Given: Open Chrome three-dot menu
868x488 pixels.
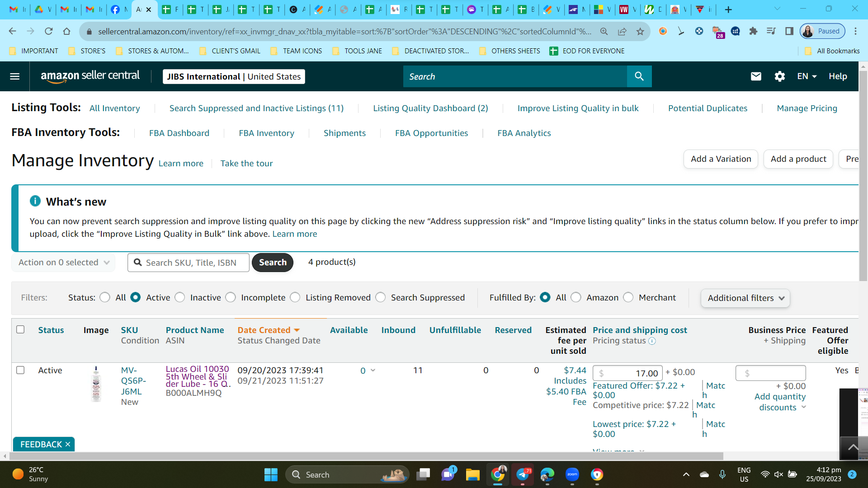Looking at the screenshot, I should (855, 31).
